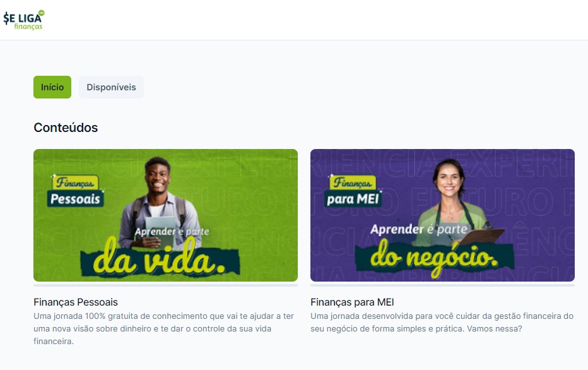Open the Finanças para MEI banner
This screenshot has width=588, height=370.
442,215
